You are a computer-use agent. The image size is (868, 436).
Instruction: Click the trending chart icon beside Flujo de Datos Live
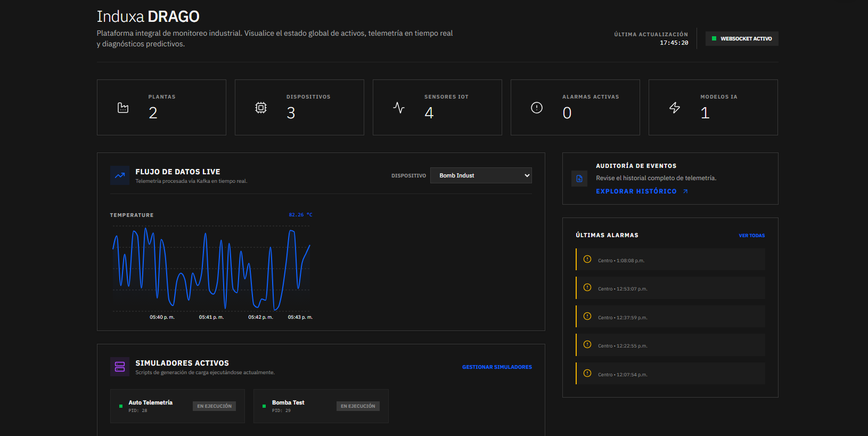click(x=120, y=175)
